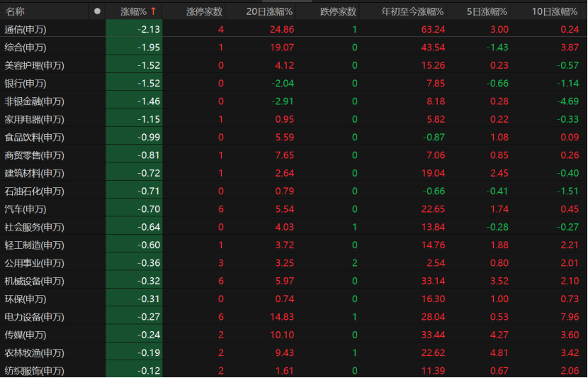Click the 5日涨幅% column header
This screenshot has height=378, width=588.
point(487,11)
